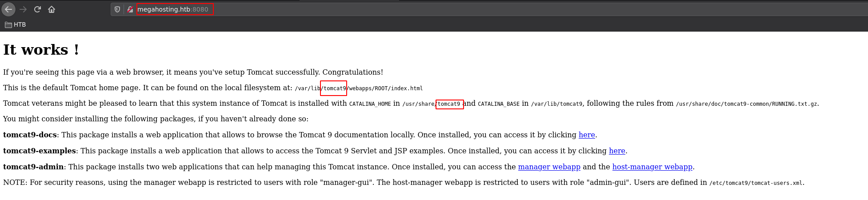Click the CATALINA_HOME variable text
This screenshot has width=868, height=200.
(370, 104)
